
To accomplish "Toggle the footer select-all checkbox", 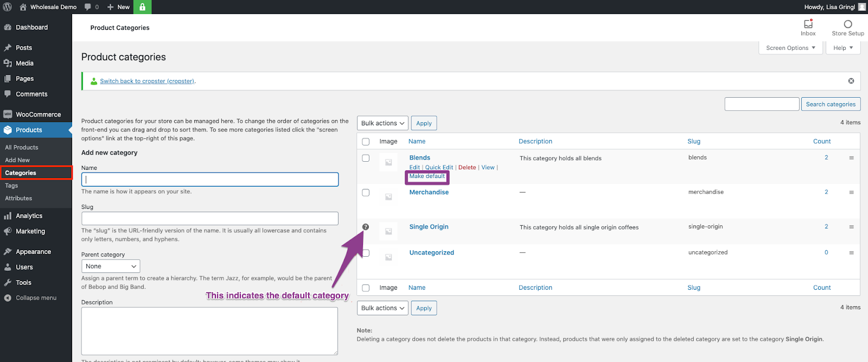I will pyautogui.click(x=366, y=288).
